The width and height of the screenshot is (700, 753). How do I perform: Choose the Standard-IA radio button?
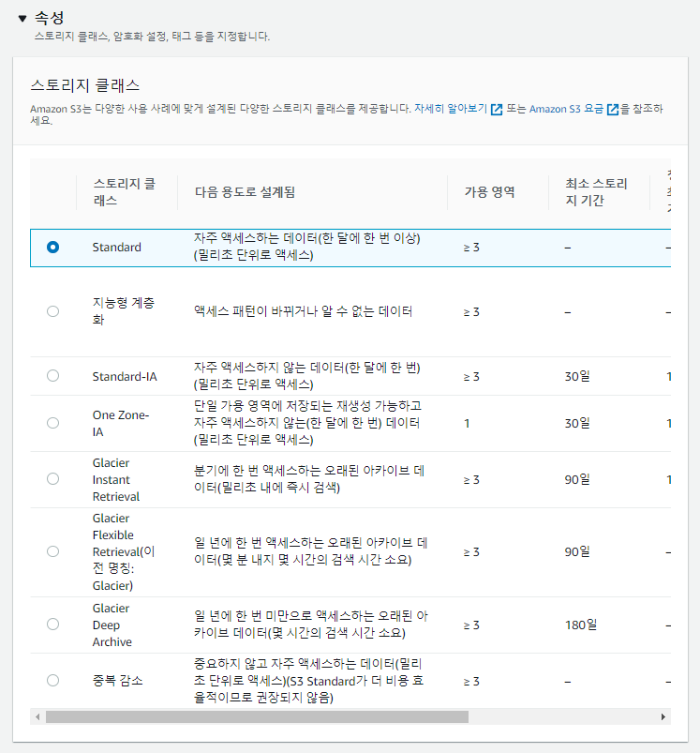tap(52, 375)
